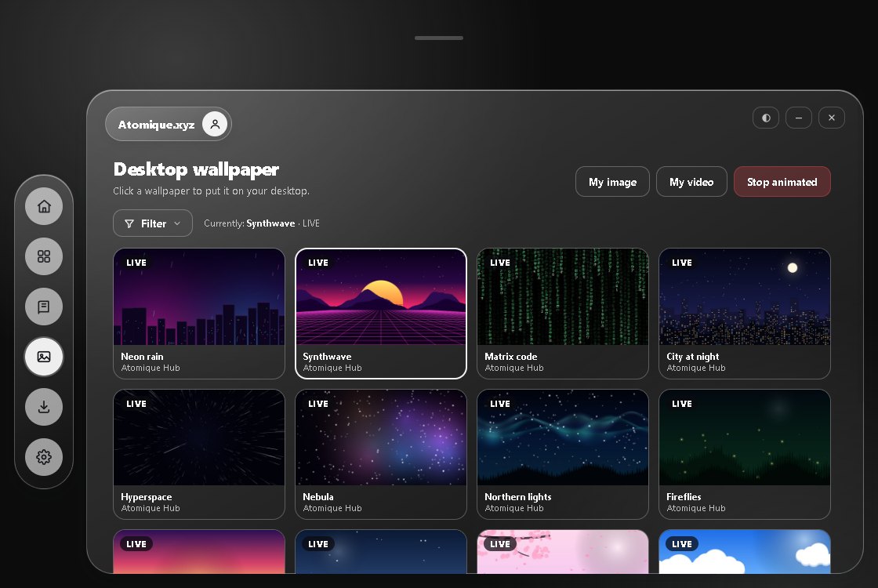Select the starry night blue wallpaper in bottom row
The height and width of the screenshot is (588, 878).
381,552
